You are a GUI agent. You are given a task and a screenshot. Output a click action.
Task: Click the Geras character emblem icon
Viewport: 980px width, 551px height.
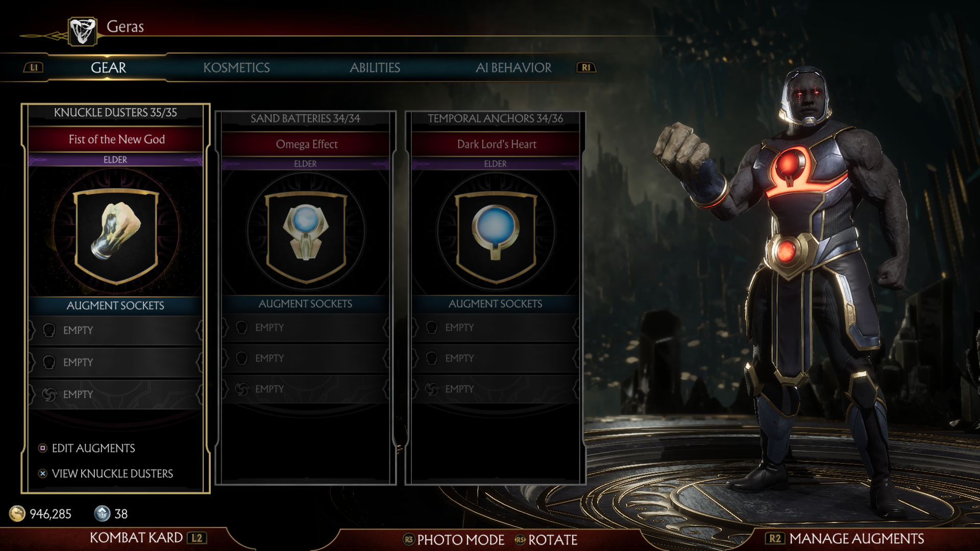tap(83, 31)
